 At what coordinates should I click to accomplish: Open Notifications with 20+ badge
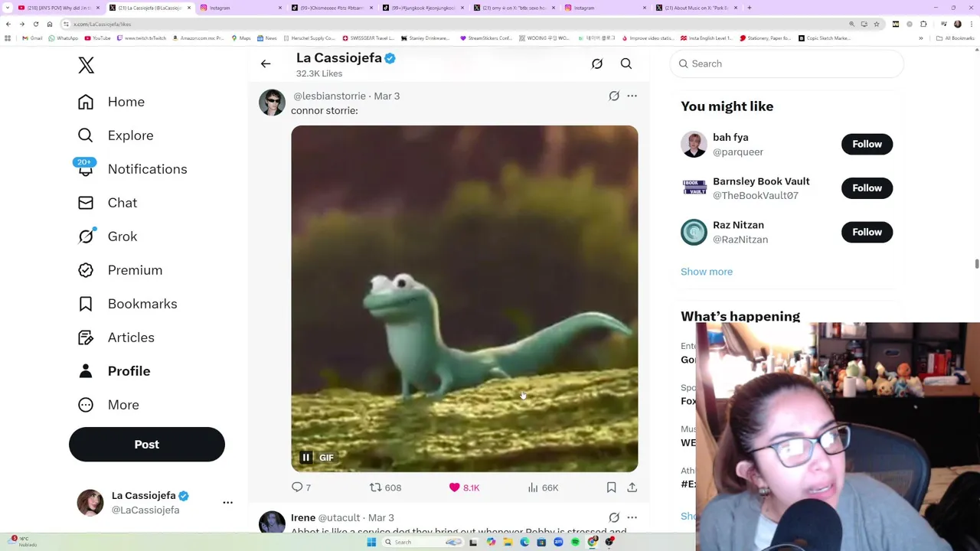pyautogui.click(x=132, y=169)
